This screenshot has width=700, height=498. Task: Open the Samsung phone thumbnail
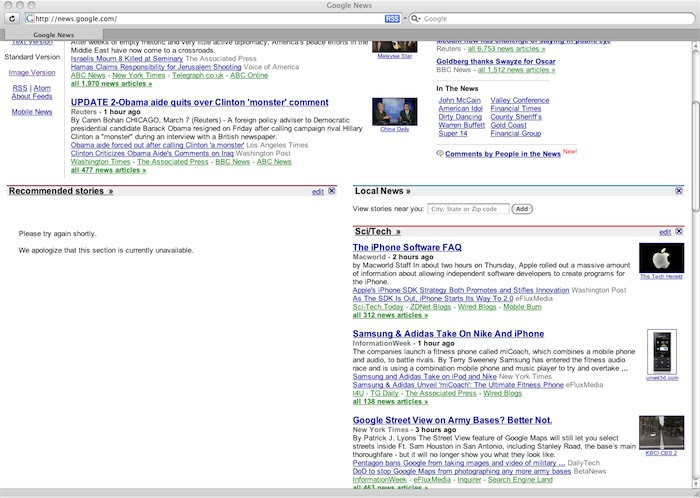point(662,352)
